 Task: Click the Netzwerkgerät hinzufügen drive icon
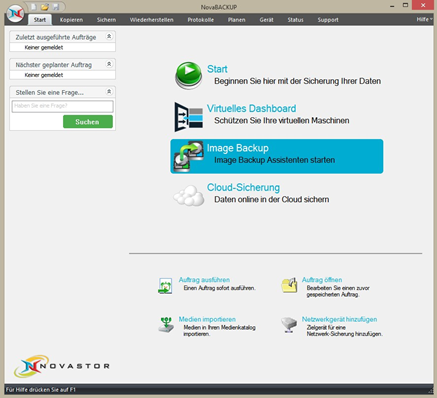289,325
